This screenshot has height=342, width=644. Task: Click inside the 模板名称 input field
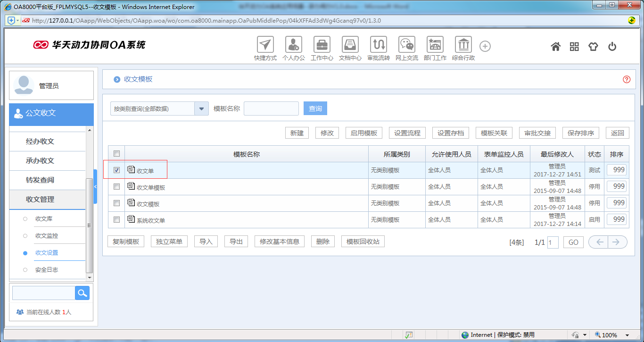coord(271,108)
